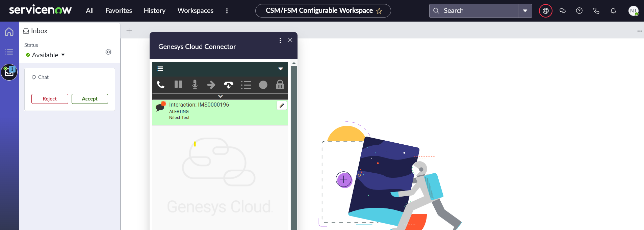
Task: Click the Genesys panel scrollbar
Action: [x=294, y=147]
